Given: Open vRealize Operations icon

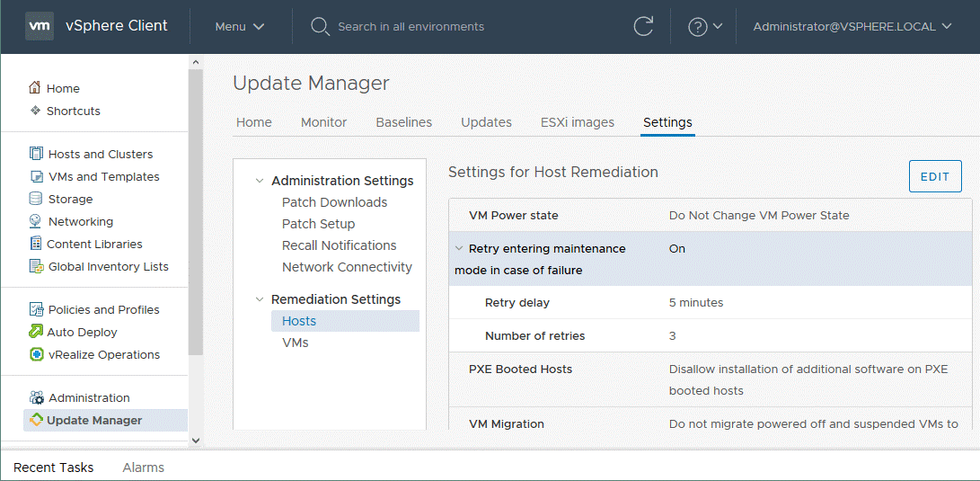Looking at the screenshot, I should (x=36, y=354).
